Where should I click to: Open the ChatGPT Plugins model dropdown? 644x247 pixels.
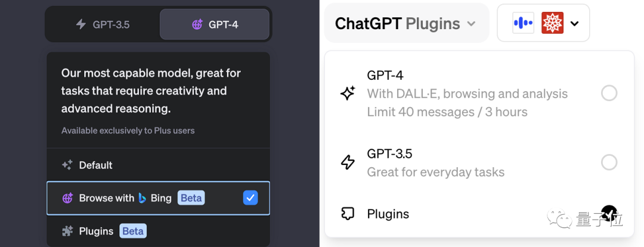405,24
